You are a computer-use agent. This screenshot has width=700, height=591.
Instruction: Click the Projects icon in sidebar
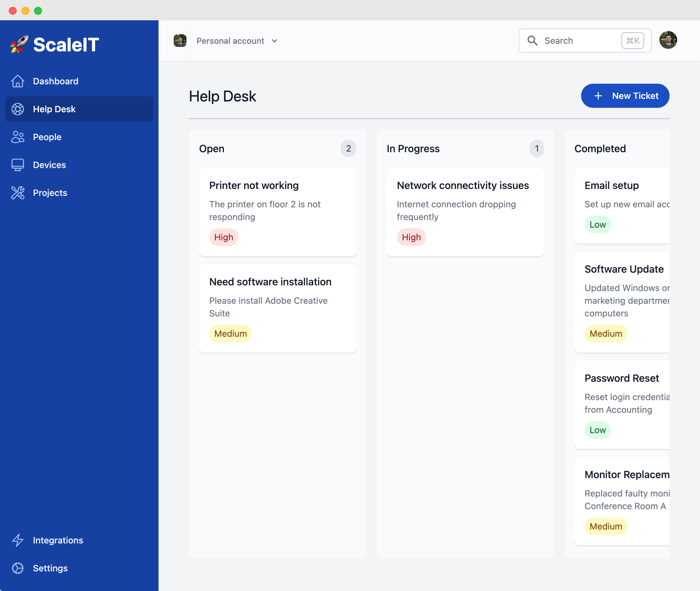pyautogui.click(x=16, y=192)
